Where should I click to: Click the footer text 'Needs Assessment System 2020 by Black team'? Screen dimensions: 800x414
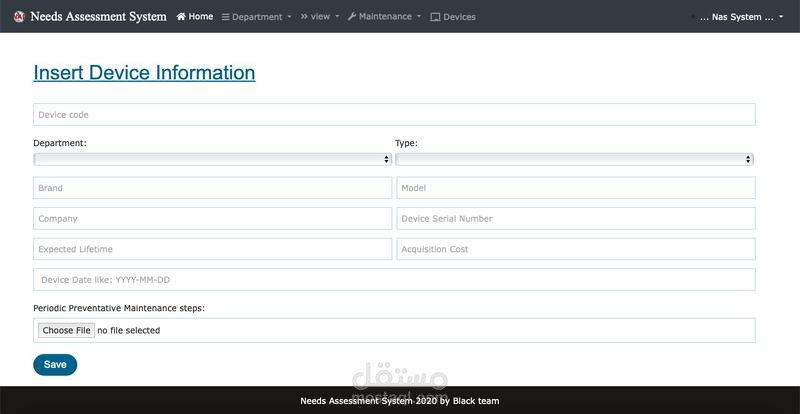click(x=399, y=401)
